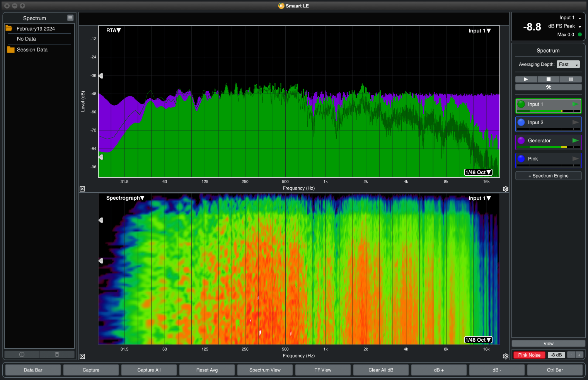Open Spectrograph graph type dropdown
The width and height of the screenshot is (588, 380).
125,198
